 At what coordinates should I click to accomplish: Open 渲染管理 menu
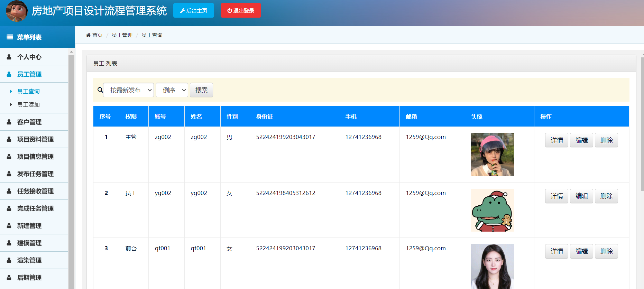click(34, 260)
